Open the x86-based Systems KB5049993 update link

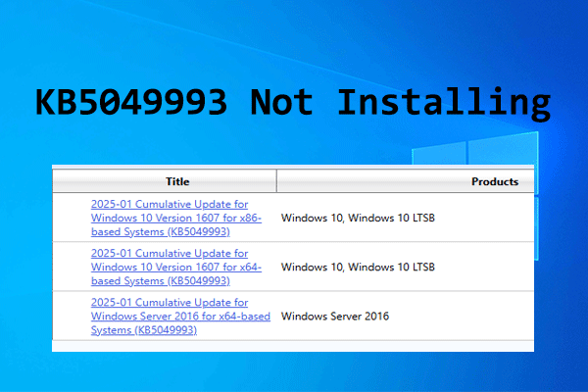[175, 218]
